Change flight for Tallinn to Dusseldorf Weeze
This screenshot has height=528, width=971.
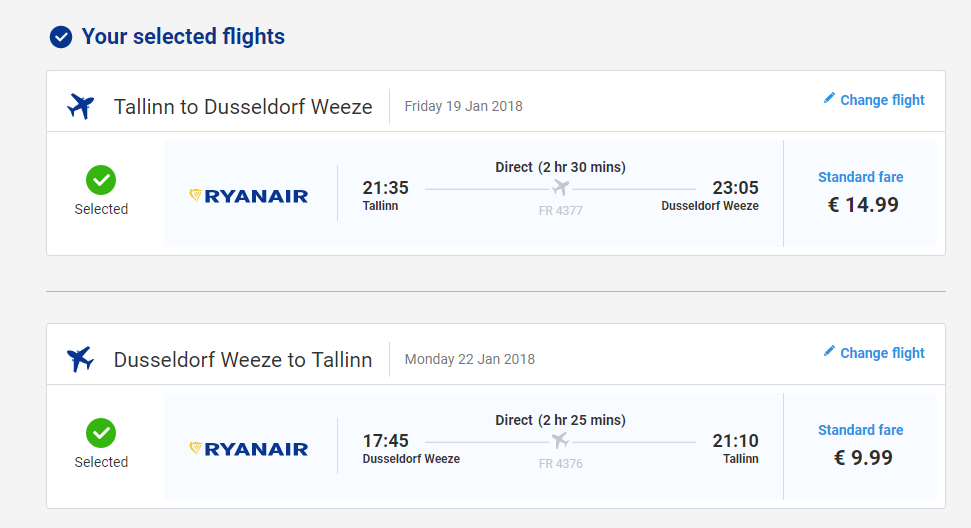click(x=882, y=100)
